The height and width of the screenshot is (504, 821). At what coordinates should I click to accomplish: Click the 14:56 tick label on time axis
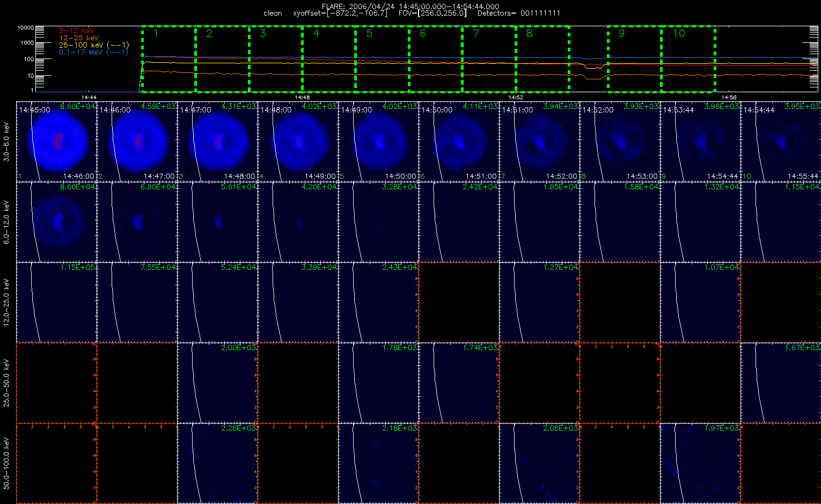(729, 97)
